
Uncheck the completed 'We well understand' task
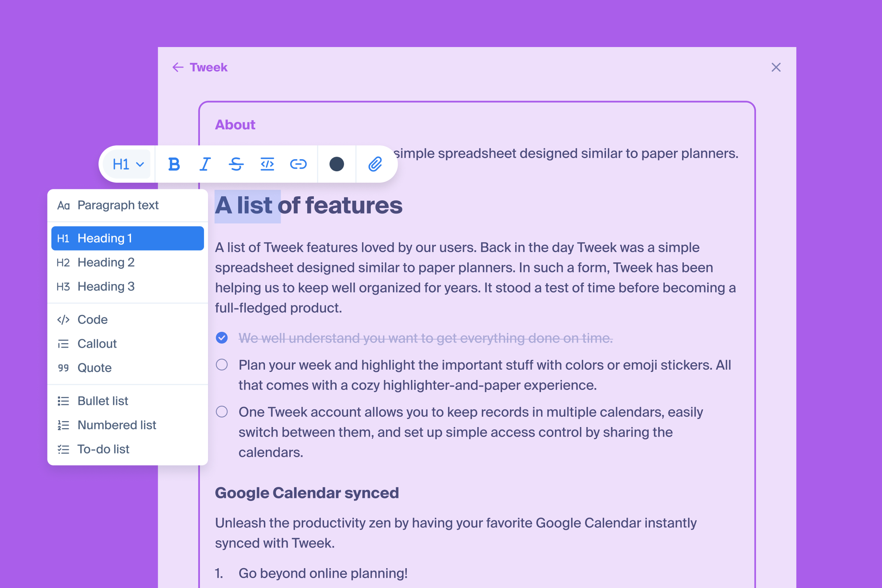pos(222,338)
